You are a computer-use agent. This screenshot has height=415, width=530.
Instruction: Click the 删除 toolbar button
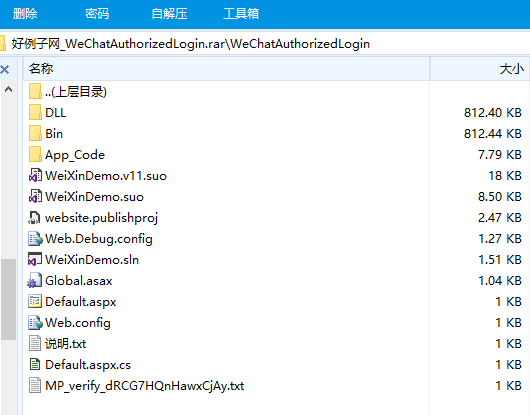coord(25,14)
